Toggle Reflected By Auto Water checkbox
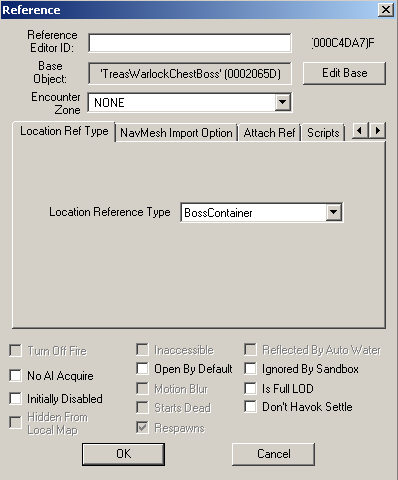The width and height of the screenshot is (398, 480). click(x=250, y=350)
